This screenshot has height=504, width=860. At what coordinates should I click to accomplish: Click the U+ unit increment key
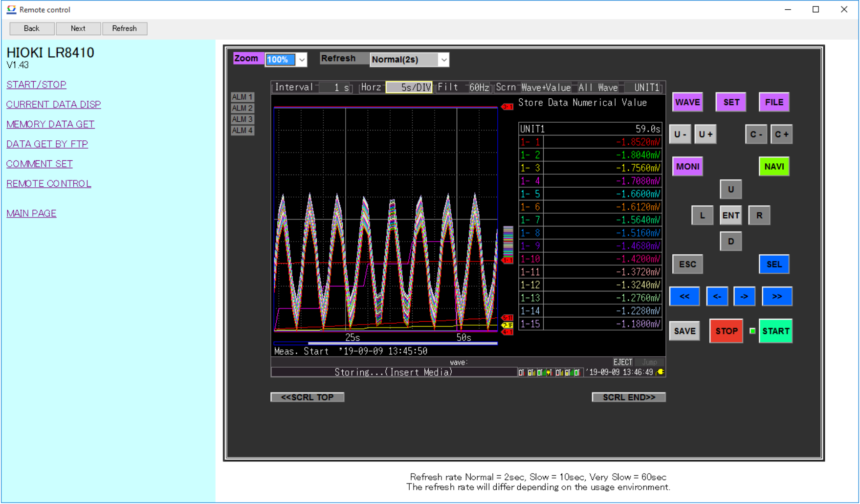pyautogui.click(x=706, y=134)
